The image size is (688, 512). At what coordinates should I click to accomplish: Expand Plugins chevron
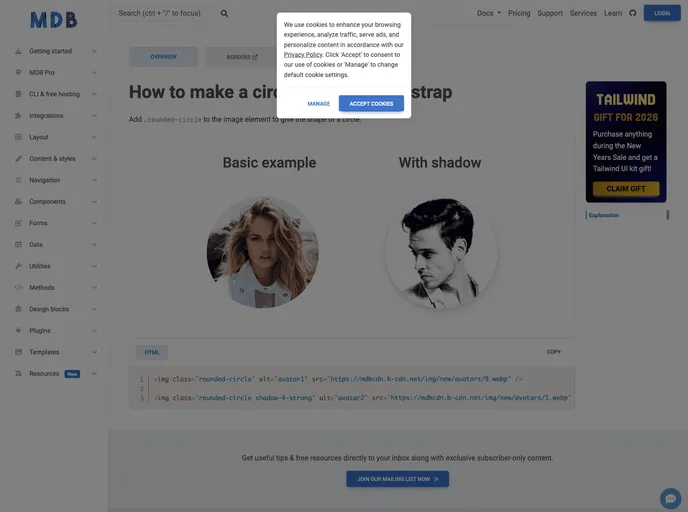94,331
